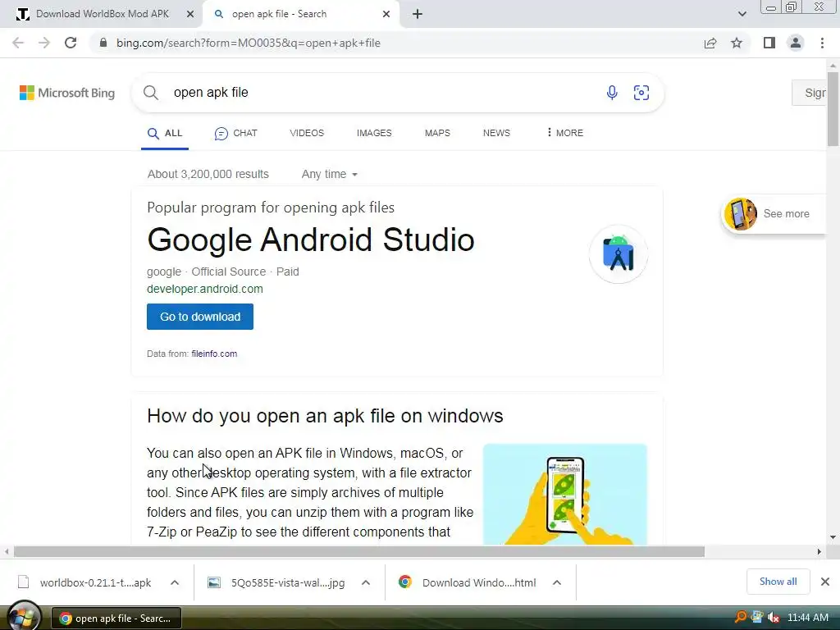Image resolution: width=840 pixels, height=630 pixels.
Task: Reload the current page
Action: coord(71,43)
